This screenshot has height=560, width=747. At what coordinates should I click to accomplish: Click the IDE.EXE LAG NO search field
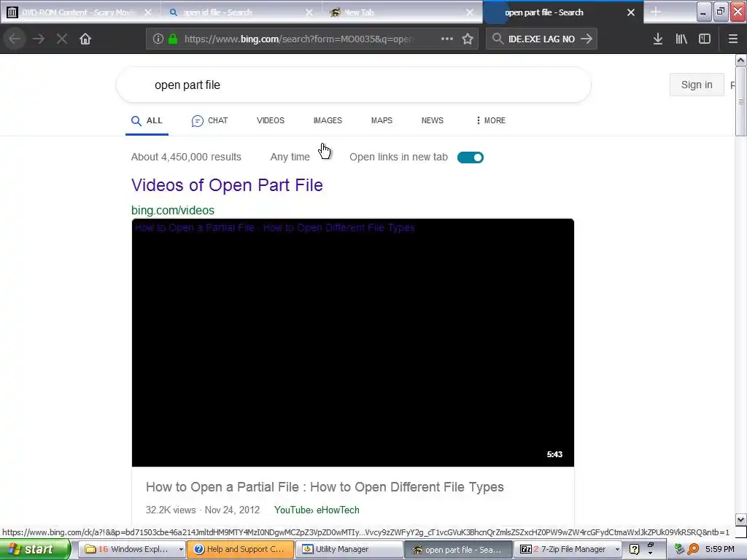point(541,39)
